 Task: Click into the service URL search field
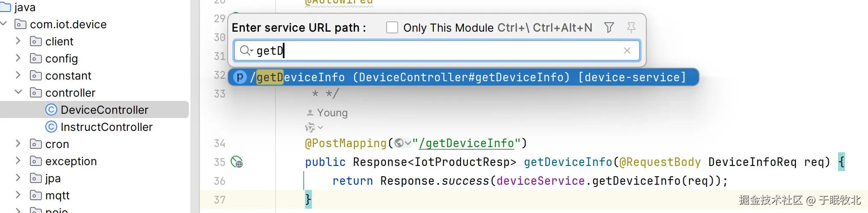(x=436, y=50)
